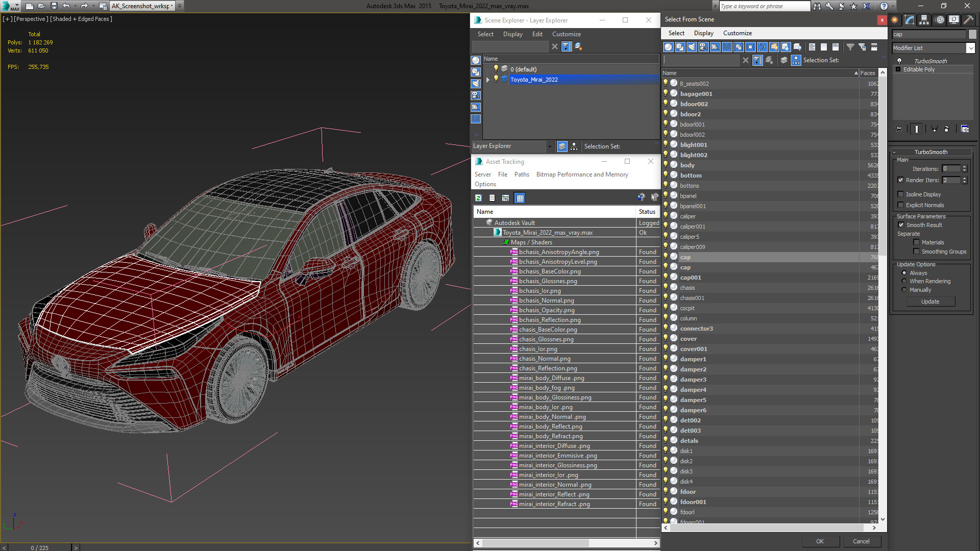Open Bitmap Performance and Memory menu
This screenshot has width=980, height=551.
coord(582,174)
